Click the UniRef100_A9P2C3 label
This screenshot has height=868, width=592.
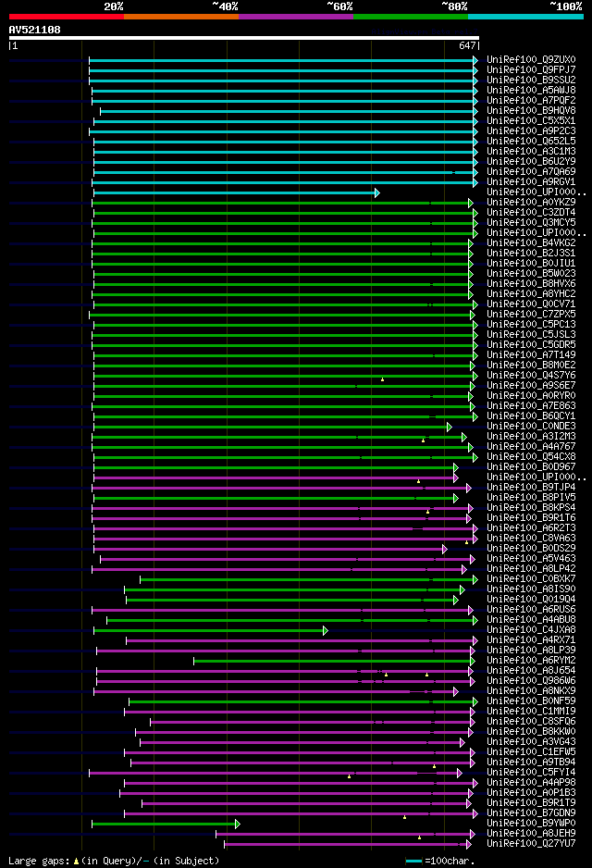tap(531, 131)
